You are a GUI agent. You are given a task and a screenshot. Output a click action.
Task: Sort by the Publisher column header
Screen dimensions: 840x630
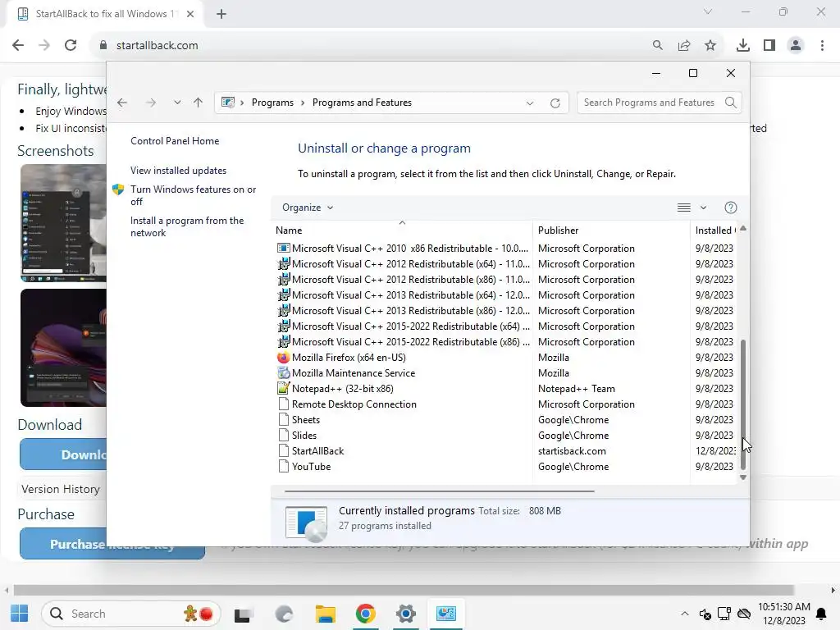(610, 231)
